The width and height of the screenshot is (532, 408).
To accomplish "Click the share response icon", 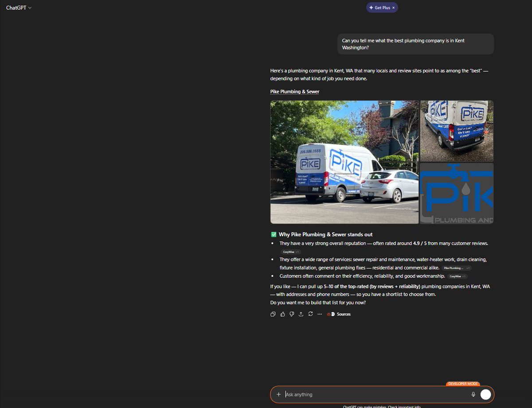I will [x=301, y=314].
